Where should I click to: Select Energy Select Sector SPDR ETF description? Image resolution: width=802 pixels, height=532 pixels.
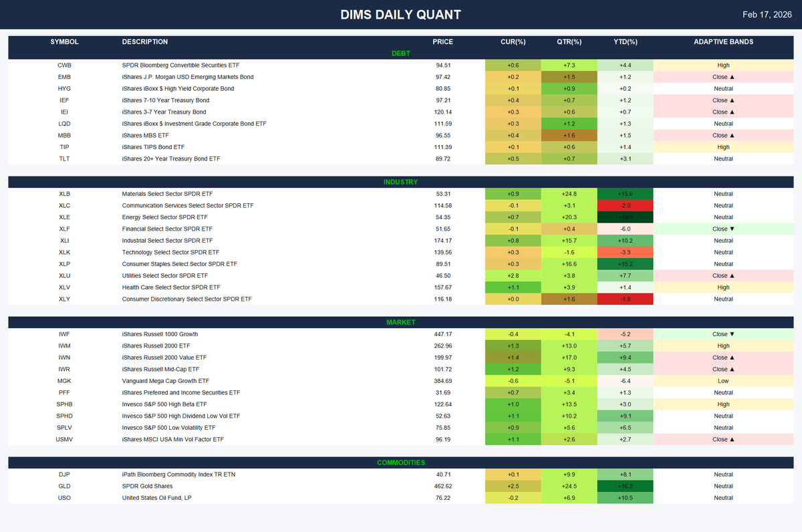164,217
